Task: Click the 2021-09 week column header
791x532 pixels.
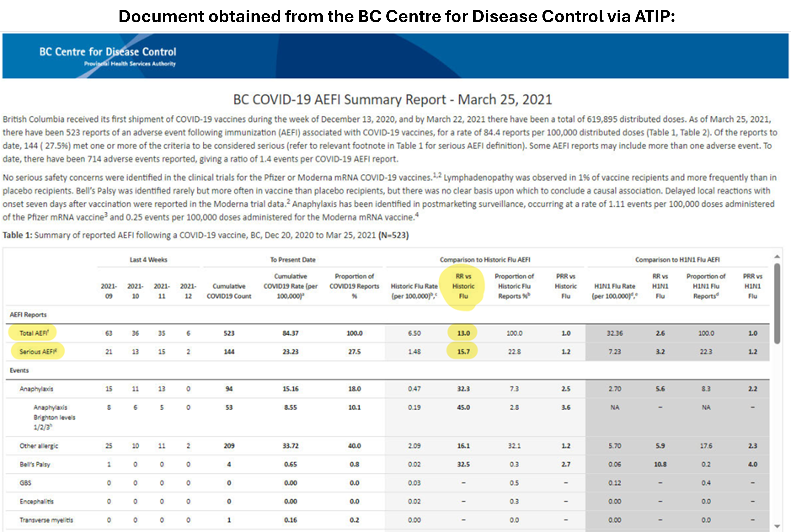Action: point(108,291)
